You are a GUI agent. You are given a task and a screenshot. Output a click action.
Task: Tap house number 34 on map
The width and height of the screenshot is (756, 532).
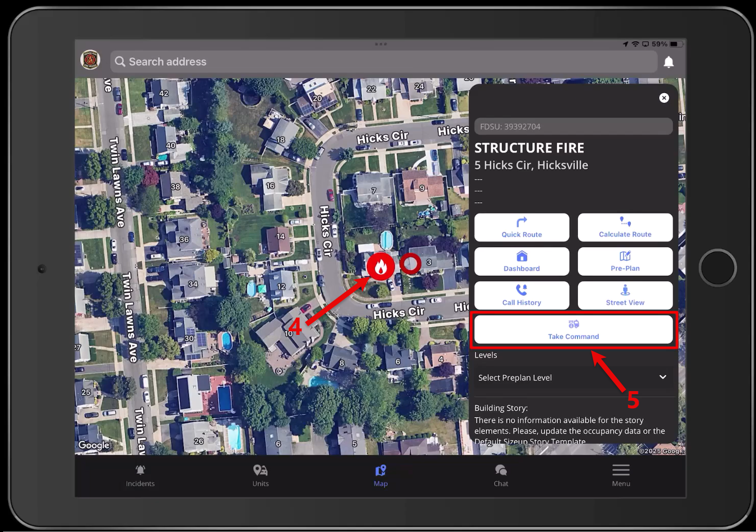(193, 284)
